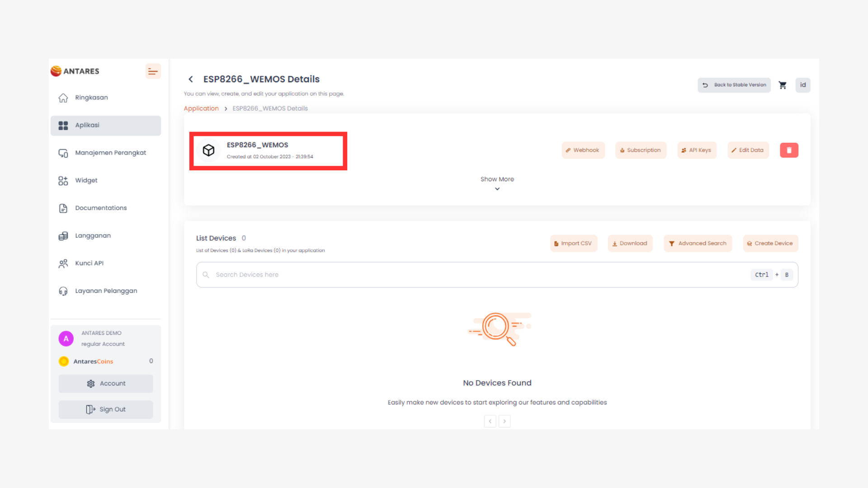Viewport: 868px width, 488px height.
Task: Open Account settings button
Action: 106,384
